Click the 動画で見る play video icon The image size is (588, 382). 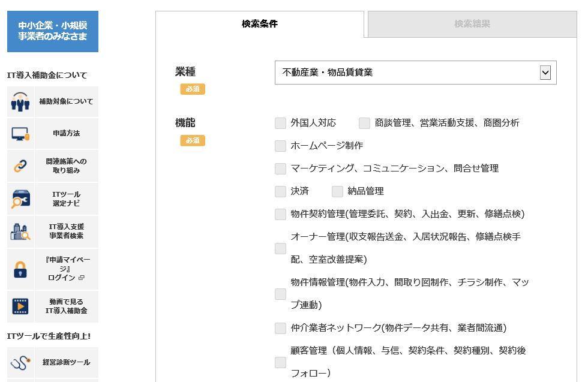tap(20, 306)
